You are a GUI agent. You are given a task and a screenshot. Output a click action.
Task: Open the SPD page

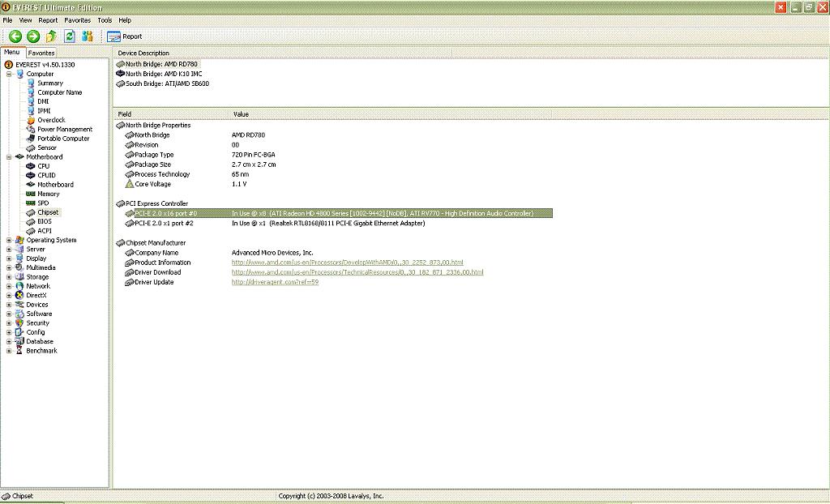pyautogui.click(x=43, y=203)
